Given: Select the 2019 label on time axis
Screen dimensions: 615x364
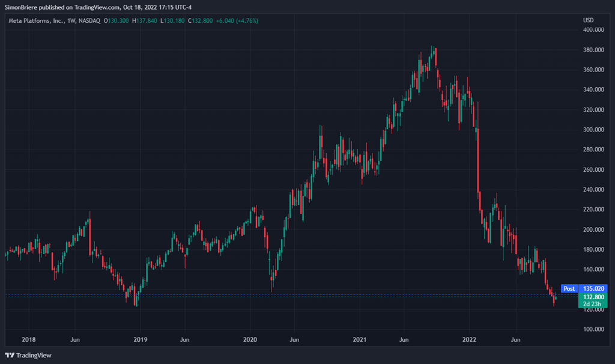Looking at the screenshot, I should coord(139,339).
